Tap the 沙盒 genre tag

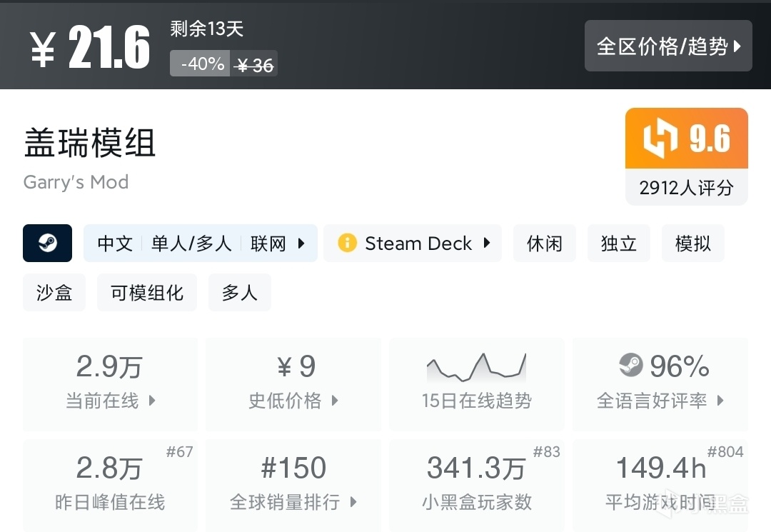tap(54, 293)
